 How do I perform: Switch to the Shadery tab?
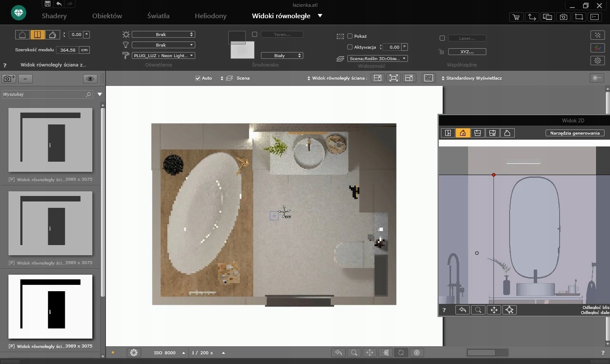pyautogui.click(x=54, y=16)
